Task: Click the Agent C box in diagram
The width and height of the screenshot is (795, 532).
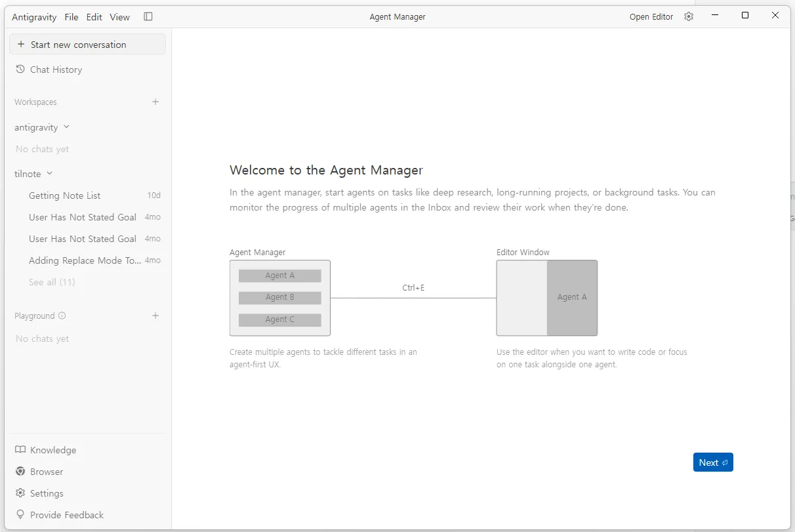Action: coord(280,319)
